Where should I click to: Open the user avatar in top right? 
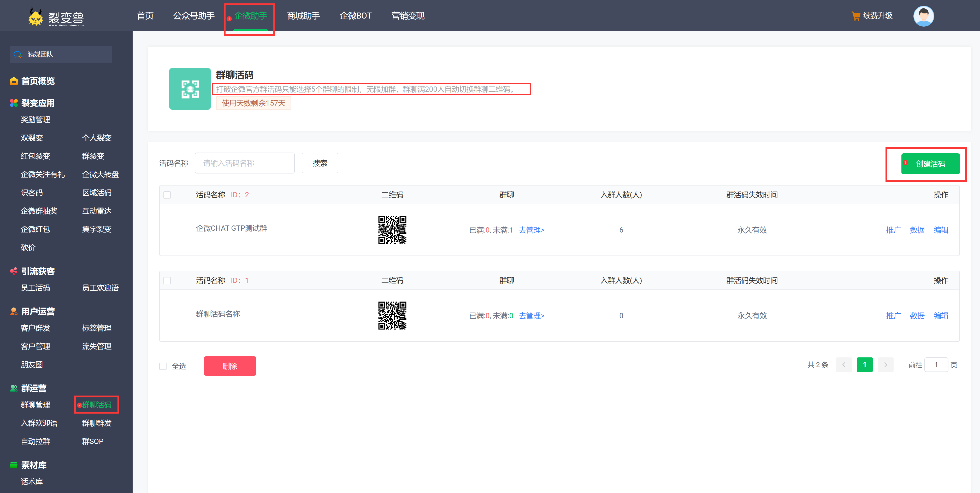[924, 16]
